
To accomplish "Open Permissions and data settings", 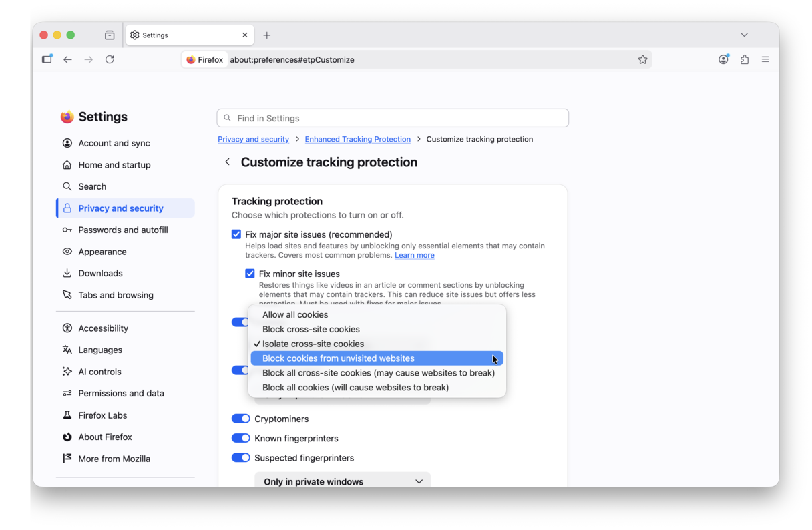I will [x=126, y=393].
